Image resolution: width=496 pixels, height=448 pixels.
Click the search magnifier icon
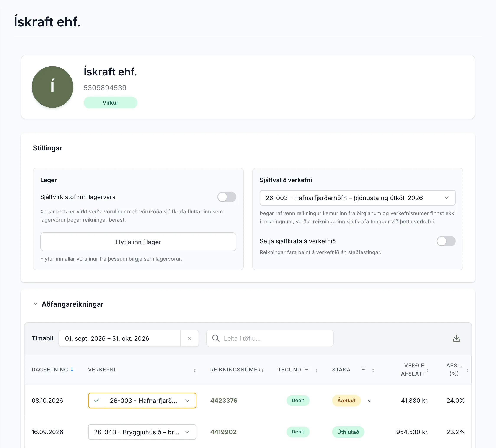(x=216, y=338)
